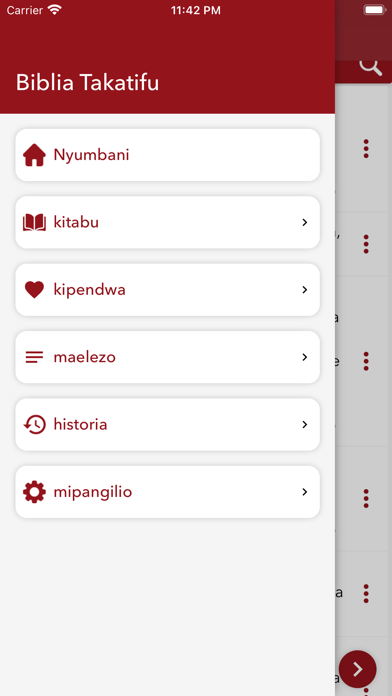
Task: Tap the house icon beside Nyumbani
Action: [x=34, y=155]
